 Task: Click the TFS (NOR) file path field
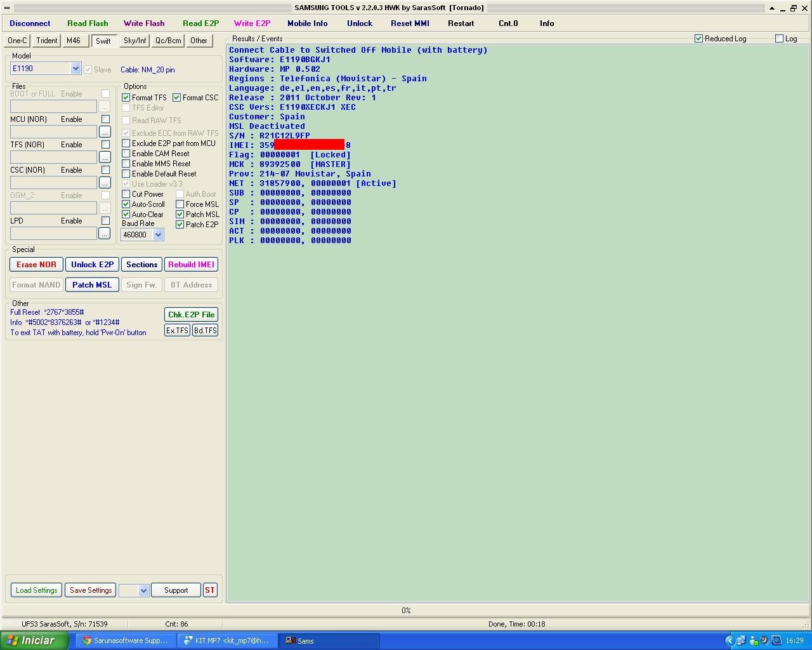click(53, 157)
